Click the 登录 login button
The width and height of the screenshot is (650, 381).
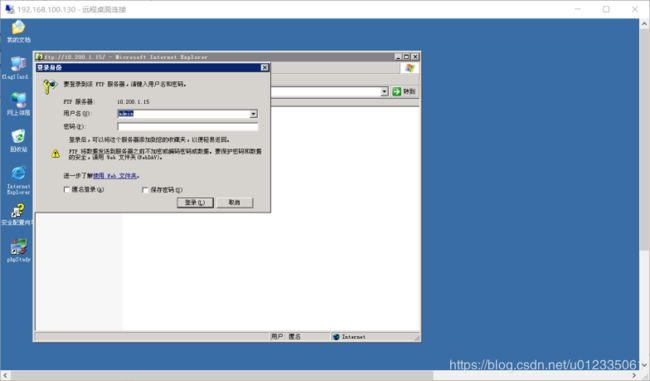pos(195,202)
